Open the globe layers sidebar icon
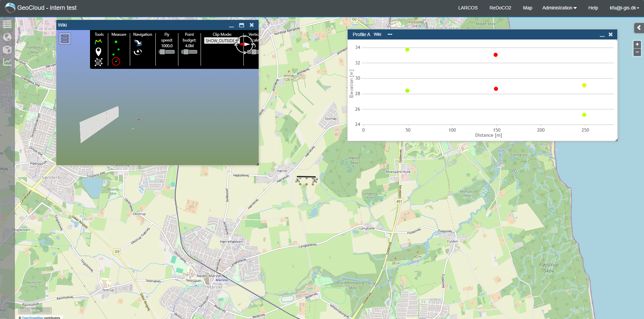The height and width of the screenshot is (319, 644). 7,37
